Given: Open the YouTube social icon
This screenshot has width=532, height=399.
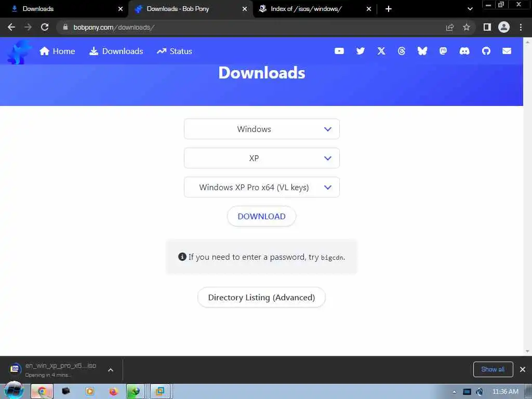Looking at the screenshot, I should [339, 51].
